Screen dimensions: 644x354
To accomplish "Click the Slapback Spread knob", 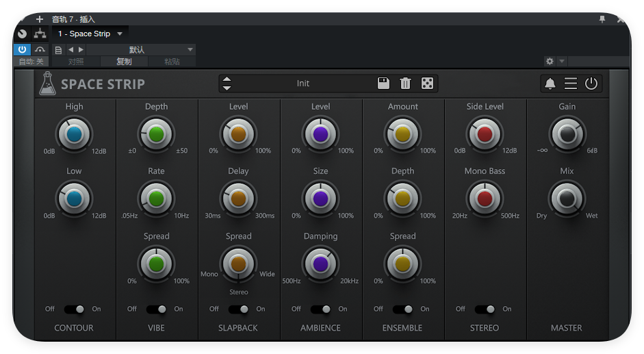I will [x=238, y=264].
